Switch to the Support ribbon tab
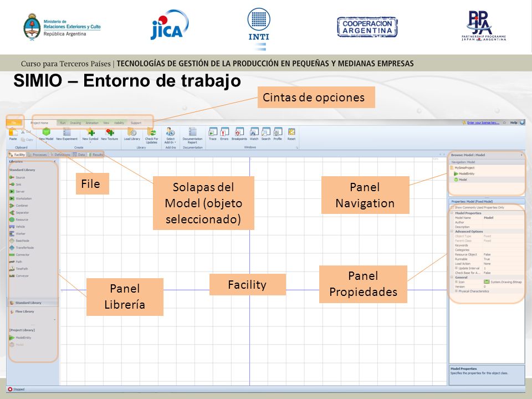The width and height of the screenshot is (532, 399). point(136,123)
